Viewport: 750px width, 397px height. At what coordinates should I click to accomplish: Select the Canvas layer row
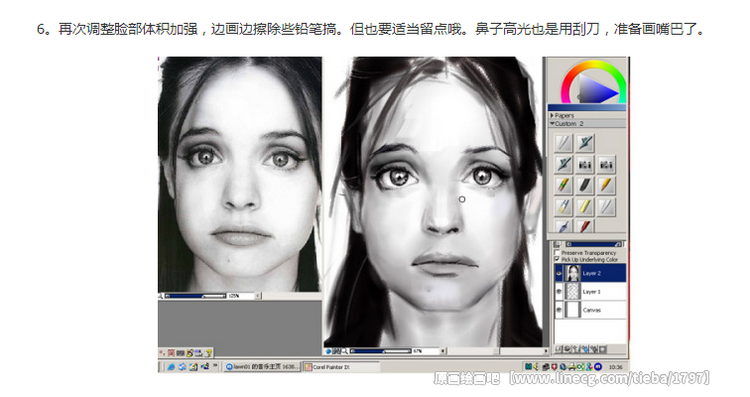(x=590, y=310)
